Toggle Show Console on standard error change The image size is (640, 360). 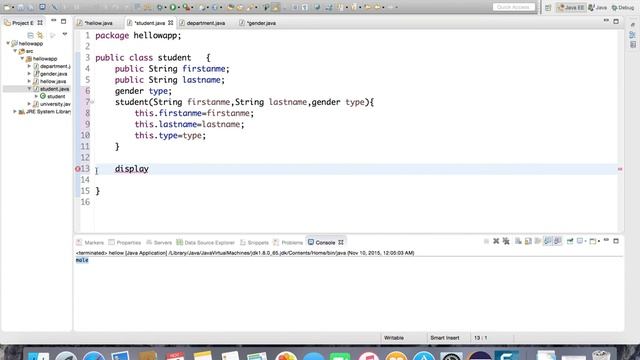tap(558, 241)
